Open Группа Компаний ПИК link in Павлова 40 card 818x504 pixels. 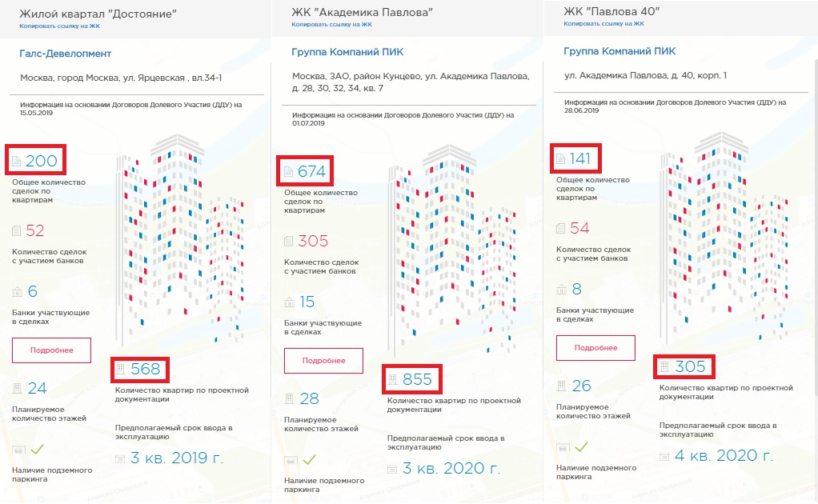tap(620, 51)
